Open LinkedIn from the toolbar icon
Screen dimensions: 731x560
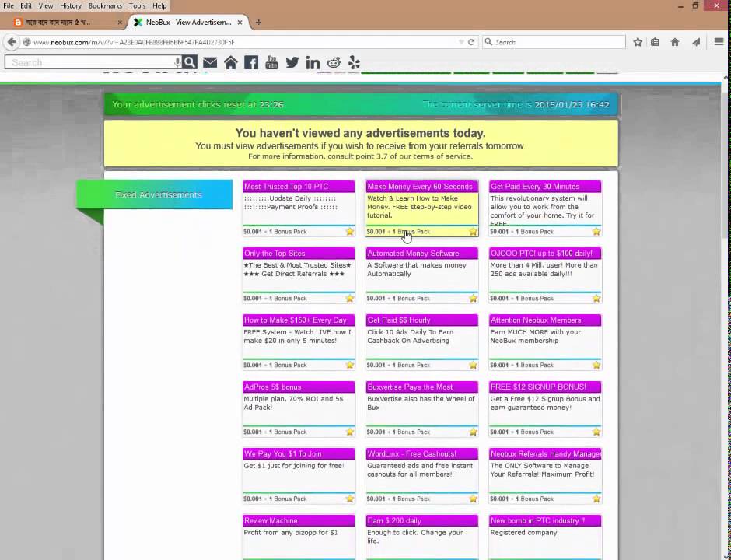click(313, 62)
